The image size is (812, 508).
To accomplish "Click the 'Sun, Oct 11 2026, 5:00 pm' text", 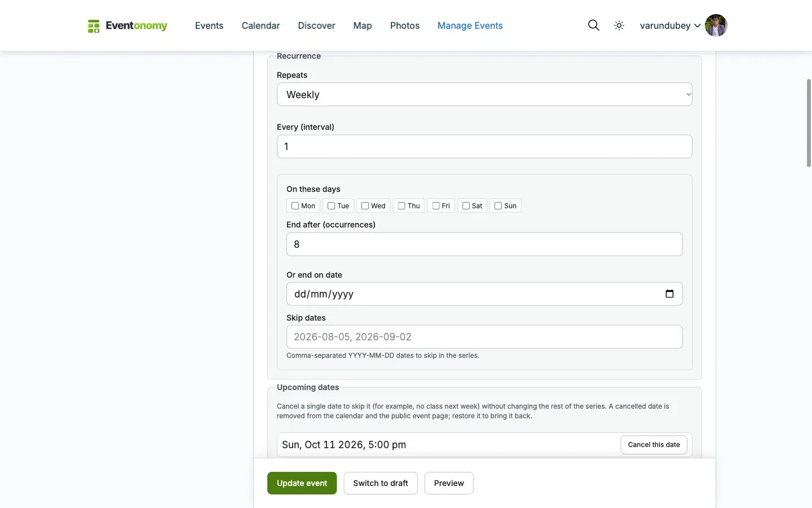I will (x=344, y=445).
